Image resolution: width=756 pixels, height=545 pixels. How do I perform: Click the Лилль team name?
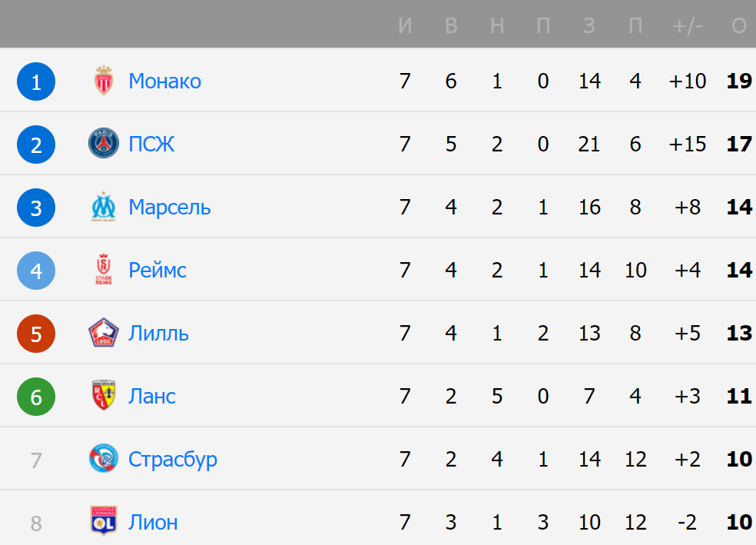click(158, 334)
